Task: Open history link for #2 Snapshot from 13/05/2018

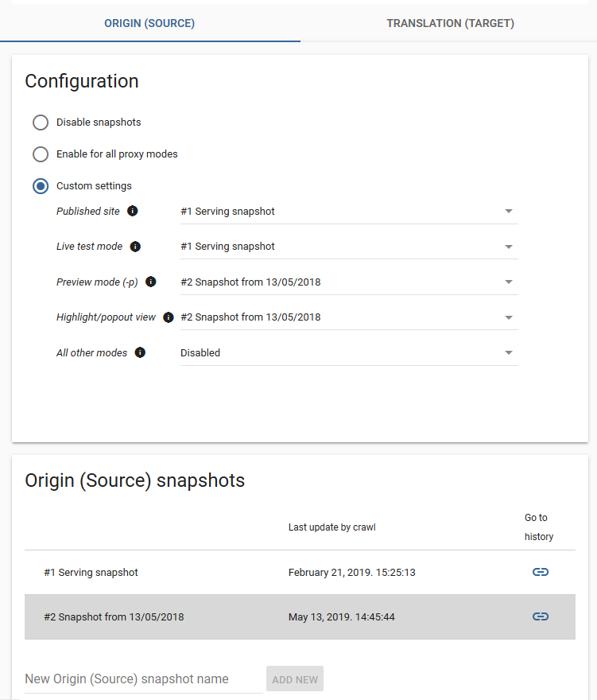Action: (541, 616)
